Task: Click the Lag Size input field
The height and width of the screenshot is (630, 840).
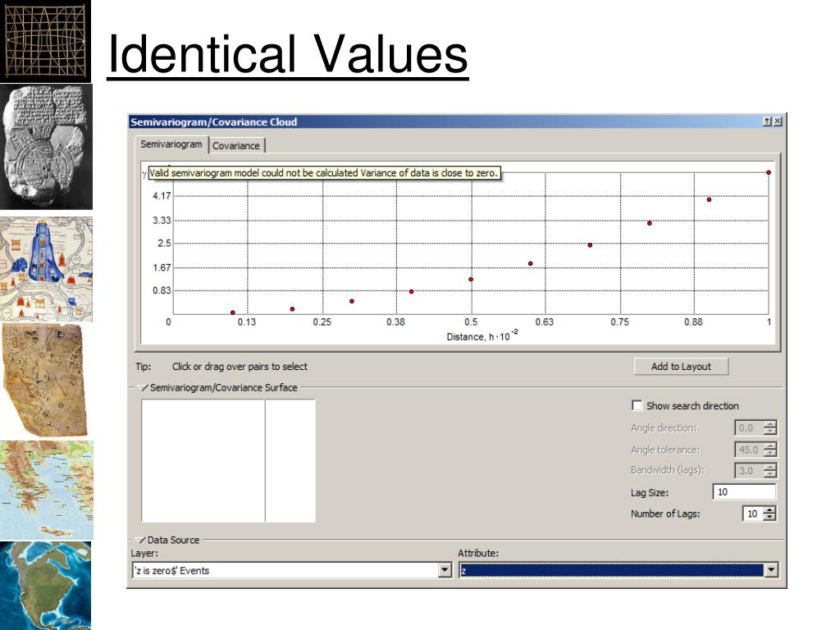Action: pyautogui.click(x=744, y=492)
